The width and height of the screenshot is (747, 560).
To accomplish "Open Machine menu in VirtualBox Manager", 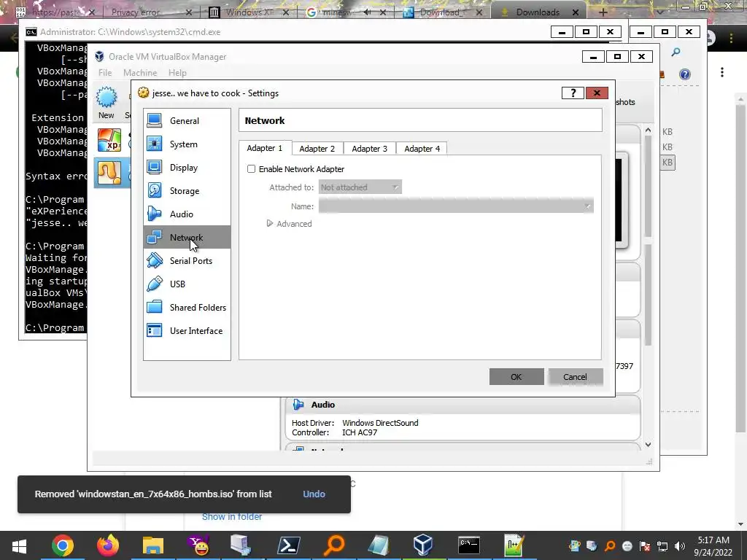I will coord(140,73).
